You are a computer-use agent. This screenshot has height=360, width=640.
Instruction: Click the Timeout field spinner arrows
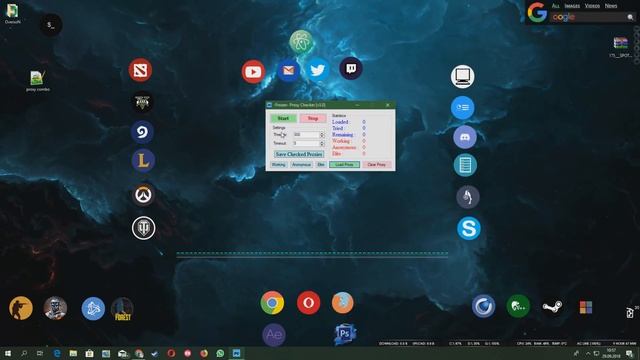pos(322,143)
